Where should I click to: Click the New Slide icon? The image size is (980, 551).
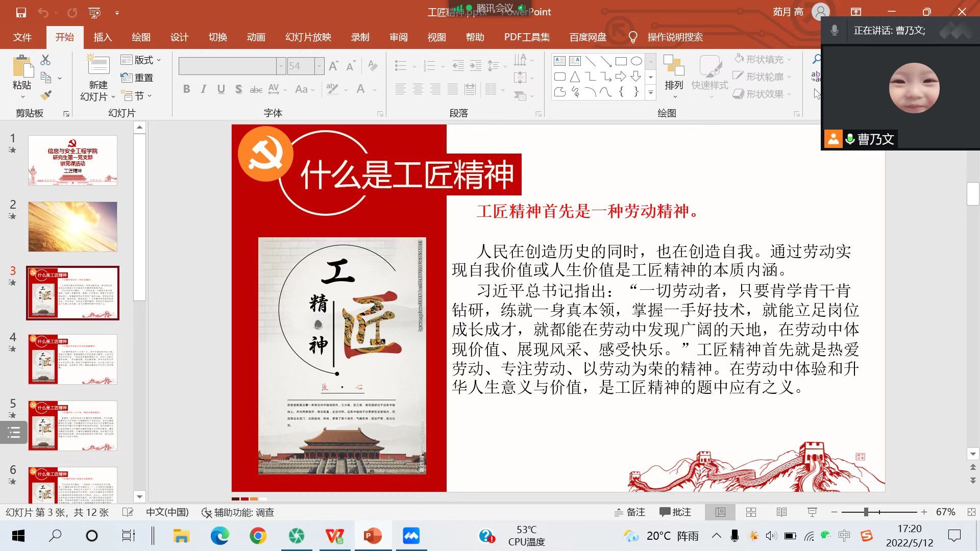click(x=98, y=66)
